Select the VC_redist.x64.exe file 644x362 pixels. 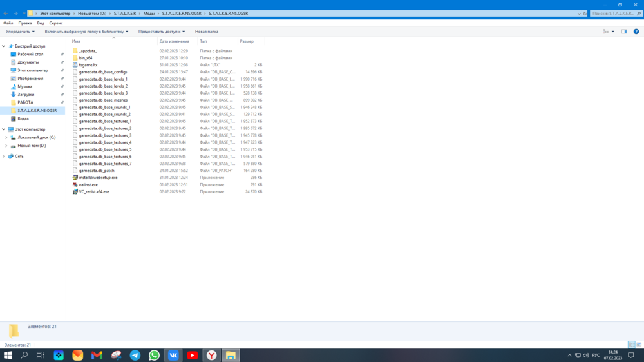pyautogui.click(x=93, y=192)
